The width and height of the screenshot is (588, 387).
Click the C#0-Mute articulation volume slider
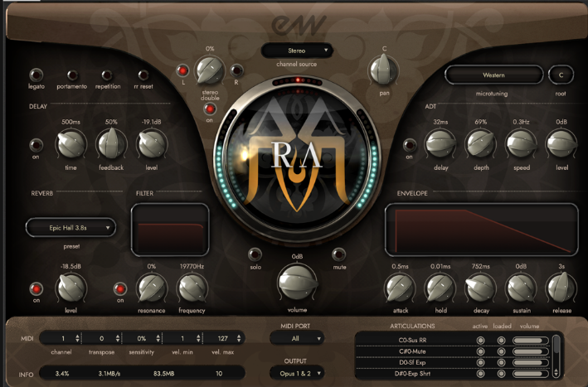(531, 351)
